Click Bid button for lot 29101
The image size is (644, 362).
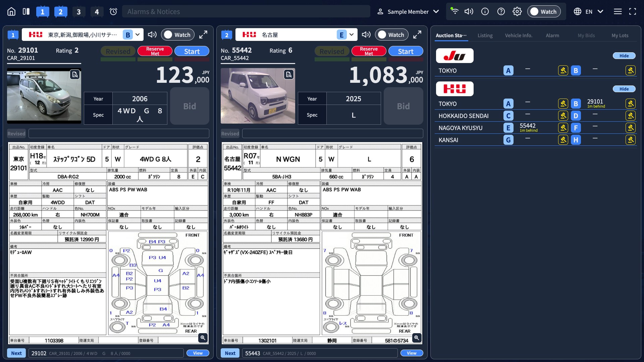coord(190,106)
